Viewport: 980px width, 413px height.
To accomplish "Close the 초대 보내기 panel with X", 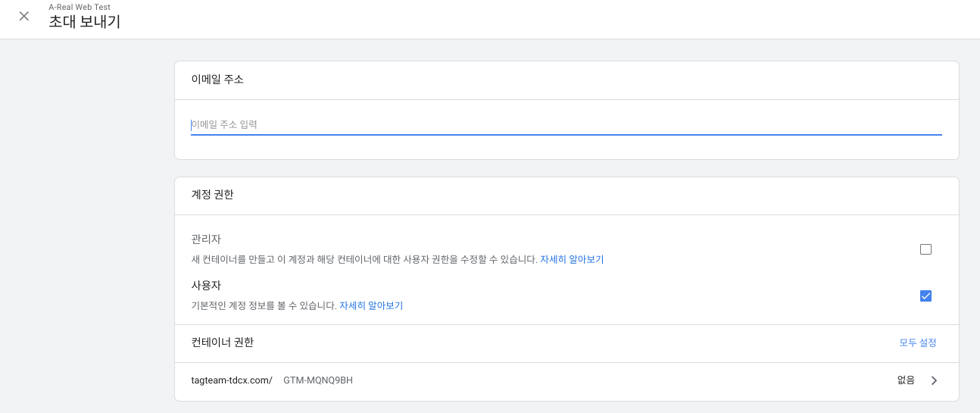I will click(x=24, y=16).
